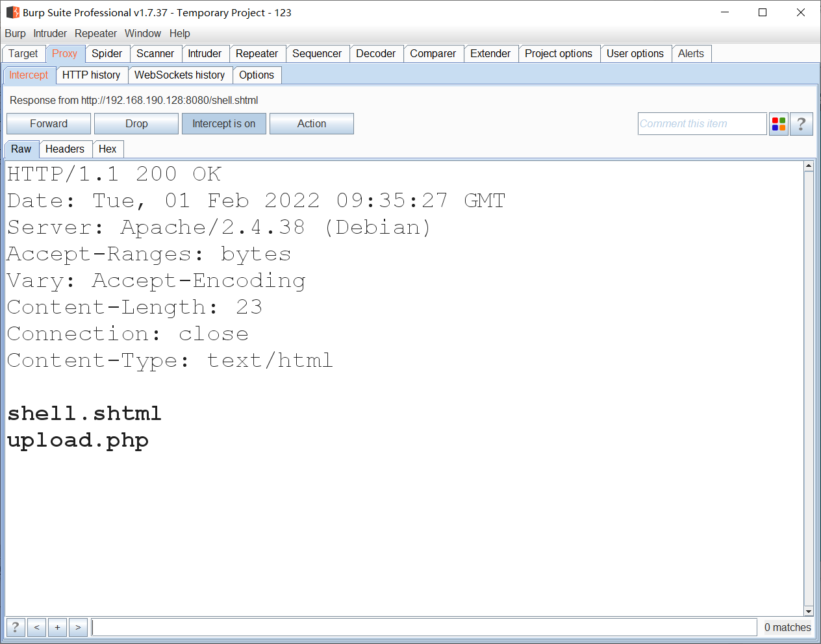Minimize the Burp Suite window
Image resolution: width=821 pixels, height=644 pixels.
click(725, 12)
